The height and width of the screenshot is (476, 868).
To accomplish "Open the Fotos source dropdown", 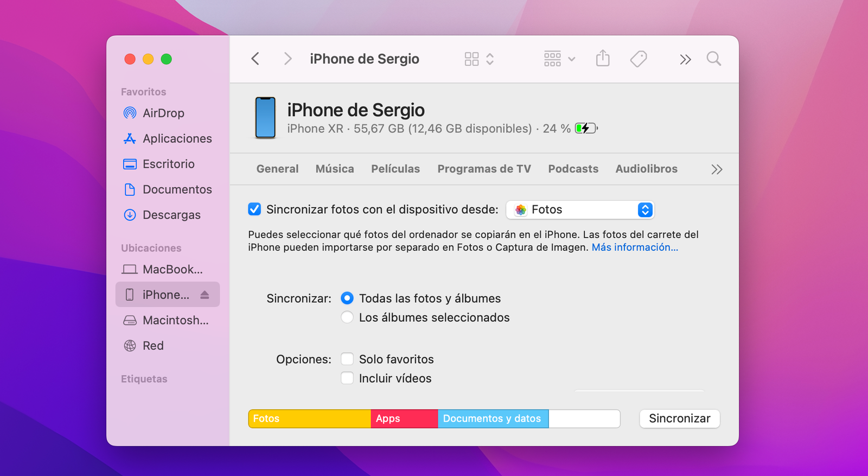I will (580, 210).
